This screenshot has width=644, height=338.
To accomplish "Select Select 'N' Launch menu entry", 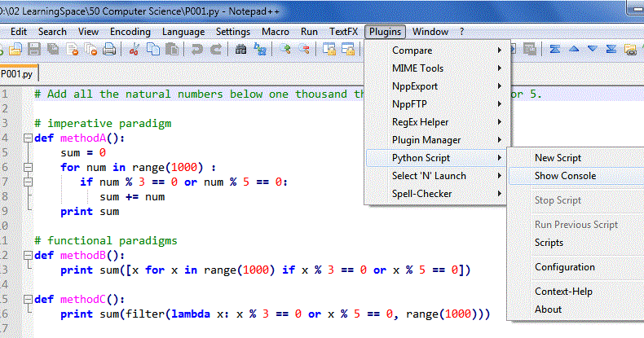I will [x=437, y=176].
